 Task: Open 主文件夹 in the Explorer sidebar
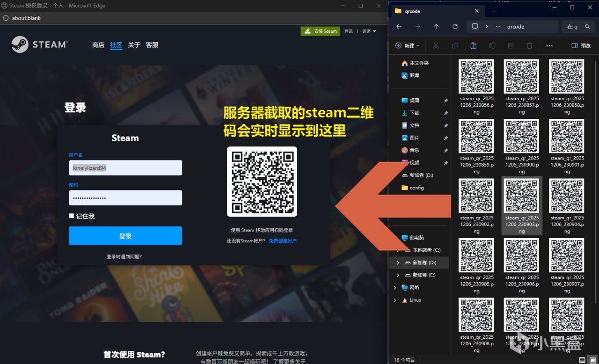click(x=420, y=63)
